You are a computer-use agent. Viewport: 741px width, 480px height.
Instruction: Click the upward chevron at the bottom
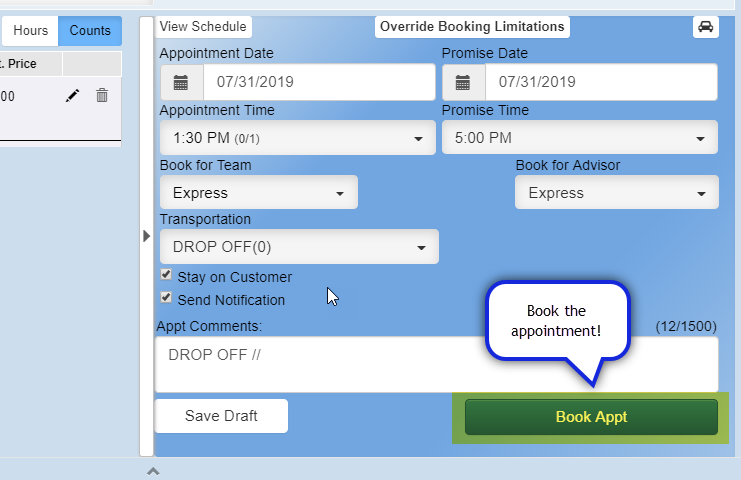pos(152,470)
